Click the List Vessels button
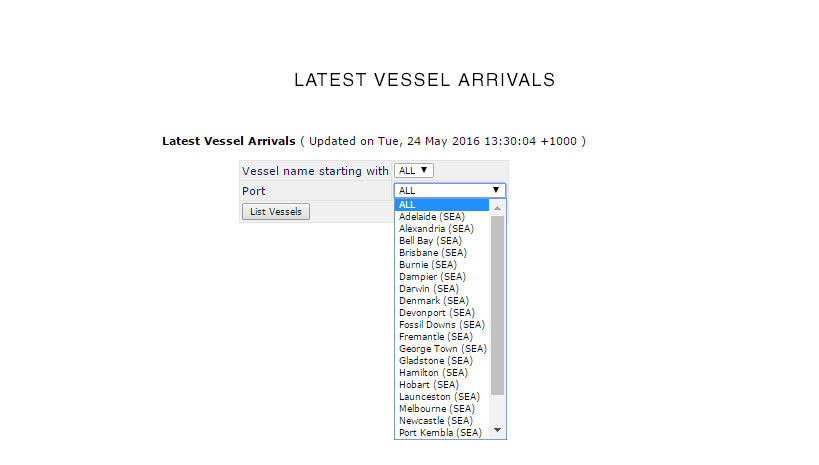The image size is (819, 465). pyautogui.click(x=275, y=212)
